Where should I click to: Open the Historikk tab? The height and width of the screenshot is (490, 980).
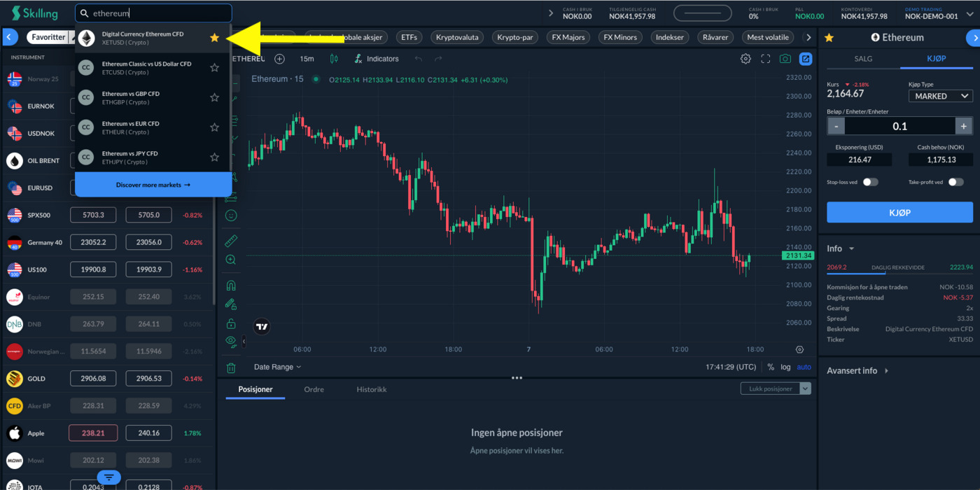coord(371,389)
